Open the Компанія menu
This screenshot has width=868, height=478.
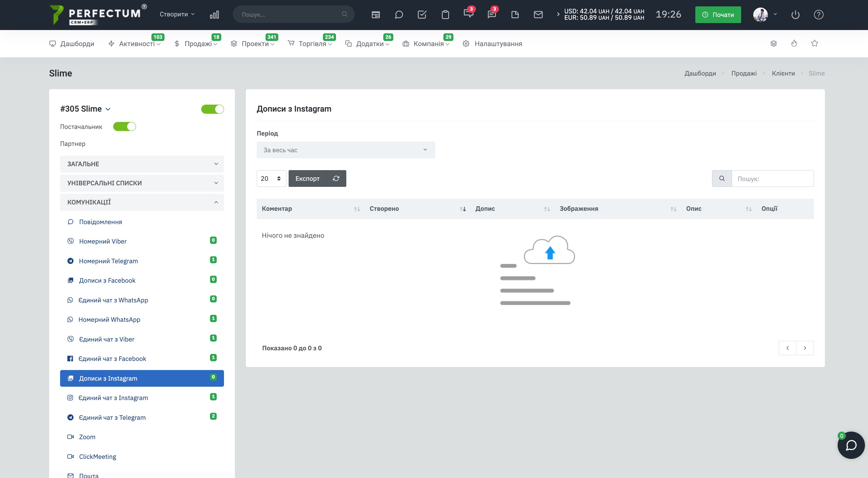[x=426, y=44]
